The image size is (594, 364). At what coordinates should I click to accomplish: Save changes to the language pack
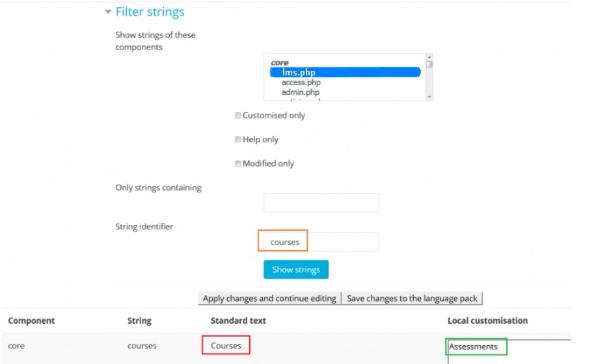[x=412, y=298]
